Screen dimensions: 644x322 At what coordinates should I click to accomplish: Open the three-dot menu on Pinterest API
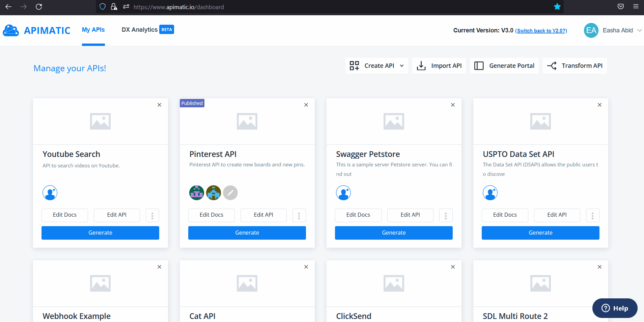click(299, 215)
